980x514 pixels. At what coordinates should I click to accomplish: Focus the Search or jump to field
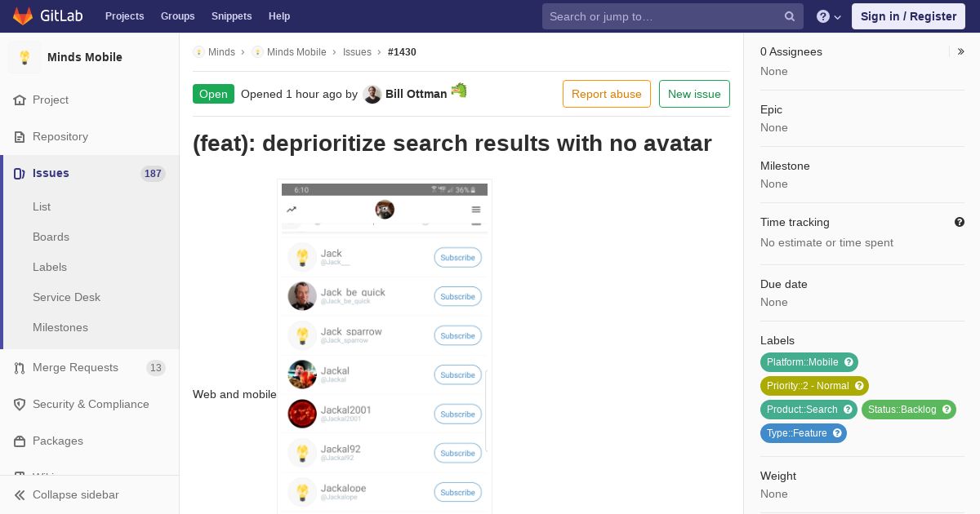pos(673,16)
